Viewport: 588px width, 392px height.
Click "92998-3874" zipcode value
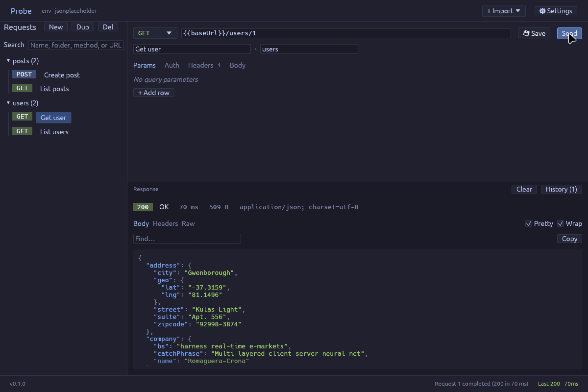click(x=219, y=324)
